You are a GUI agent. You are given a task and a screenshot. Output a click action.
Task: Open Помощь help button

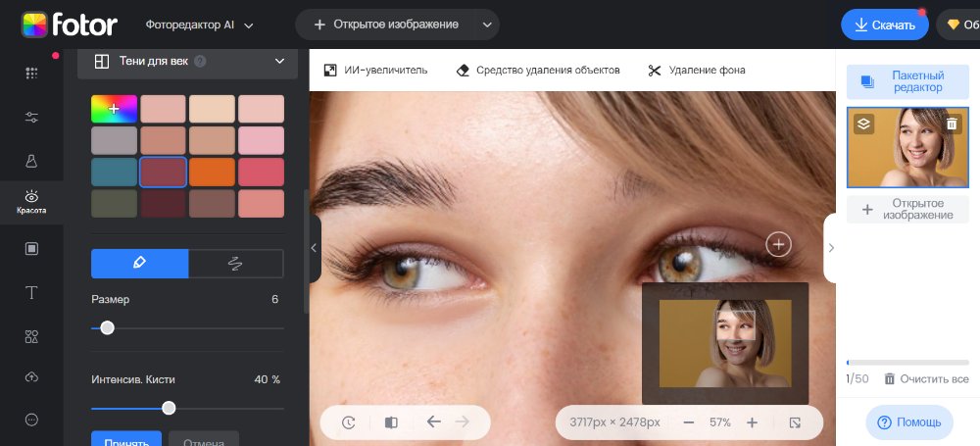(x=909, y=422)
